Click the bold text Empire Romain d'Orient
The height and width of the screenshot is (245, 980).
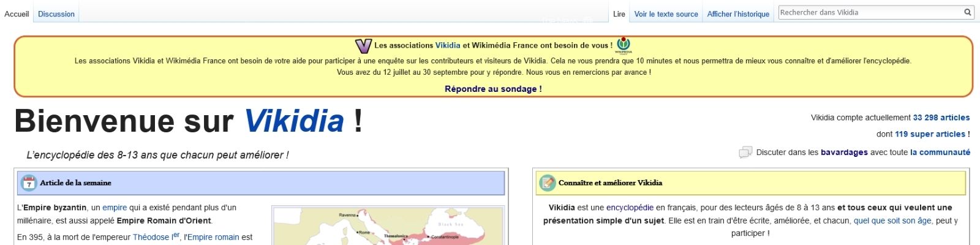coord(164,221)
